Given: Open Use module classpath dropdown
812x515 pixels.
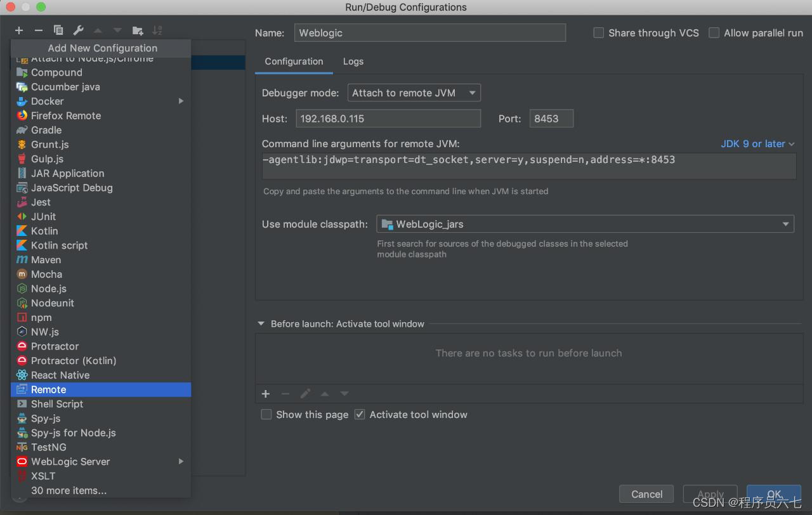Looking at the screenshot, I should pos(585,225).
